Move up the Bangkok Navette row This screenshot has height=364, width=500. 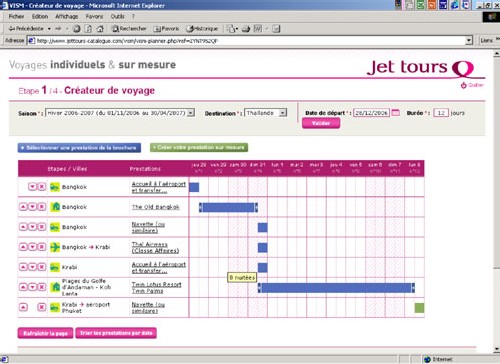click(x=23, y=227)
